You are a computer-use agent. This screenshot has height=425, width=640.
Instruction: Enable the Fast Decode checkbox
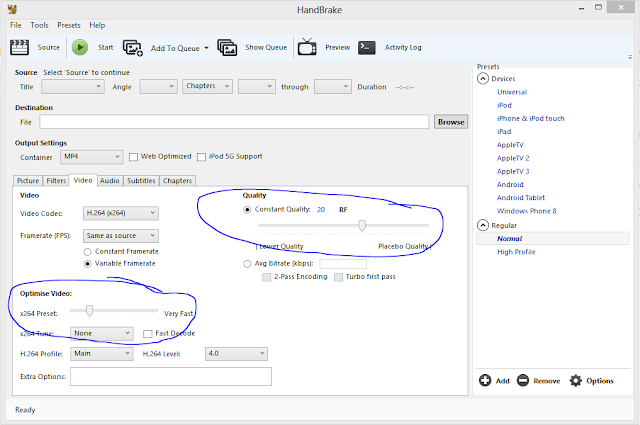(148, 334)
